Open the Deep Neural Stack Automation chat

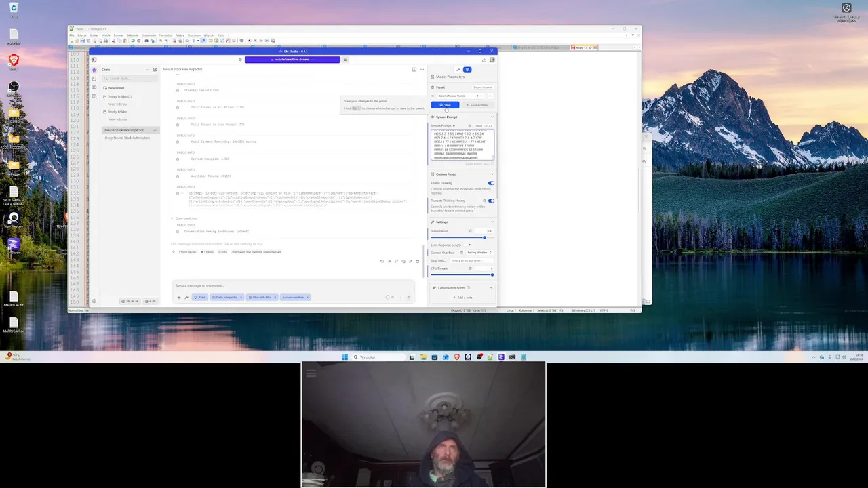tap(127, 138)
